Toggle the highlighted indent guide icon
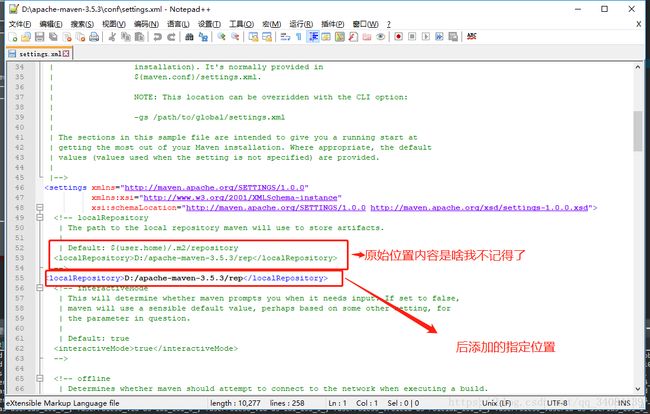 click(313, 37)
